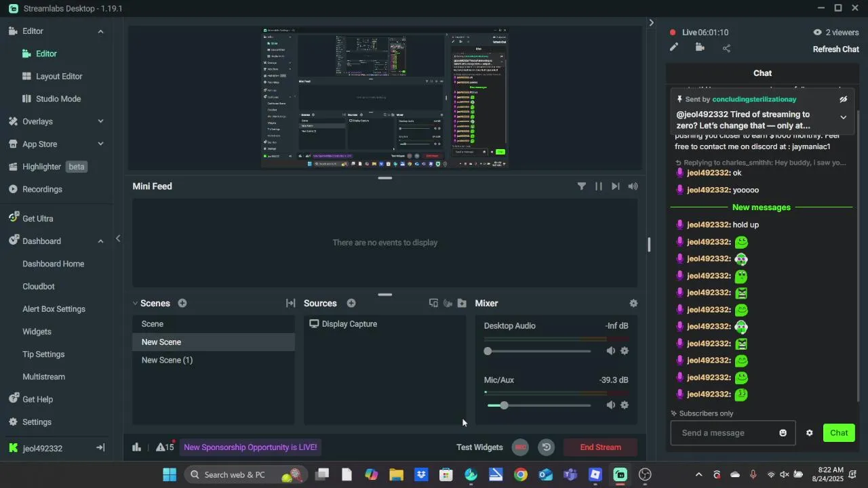Screen dimensions: 868x488
Task: Open File Explorer from the taskbar
Action: pyautogui.click(x=397, y=475)
